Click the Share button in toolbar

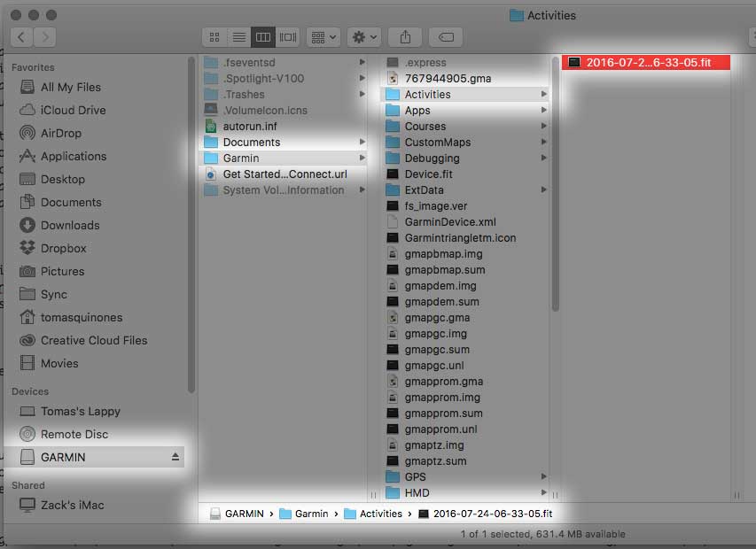(405, 37)
